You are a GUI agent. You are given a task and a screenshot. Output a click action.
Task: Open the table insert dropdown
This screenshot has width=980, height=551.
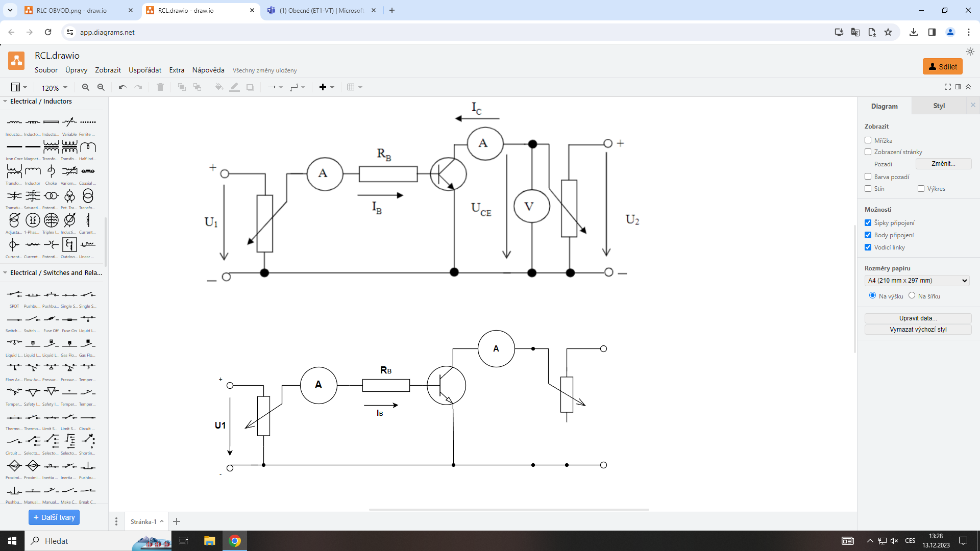355,87
